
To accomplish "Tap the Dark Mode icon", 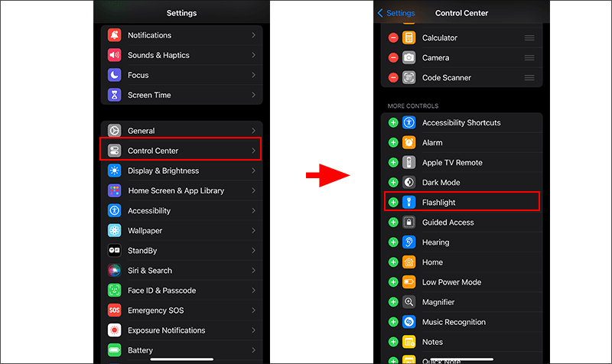I will (x=409, y=182).
